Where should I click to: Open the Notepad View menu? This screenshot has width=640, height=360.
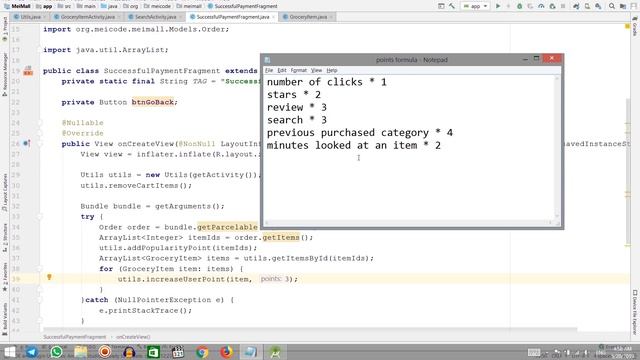click(316, 70)
